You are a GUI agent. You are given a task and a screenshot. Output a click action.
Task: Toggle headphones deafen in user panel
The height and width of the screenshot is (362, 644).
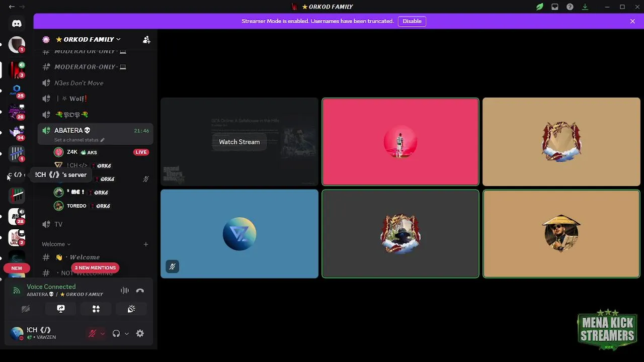tap(116, 333)
